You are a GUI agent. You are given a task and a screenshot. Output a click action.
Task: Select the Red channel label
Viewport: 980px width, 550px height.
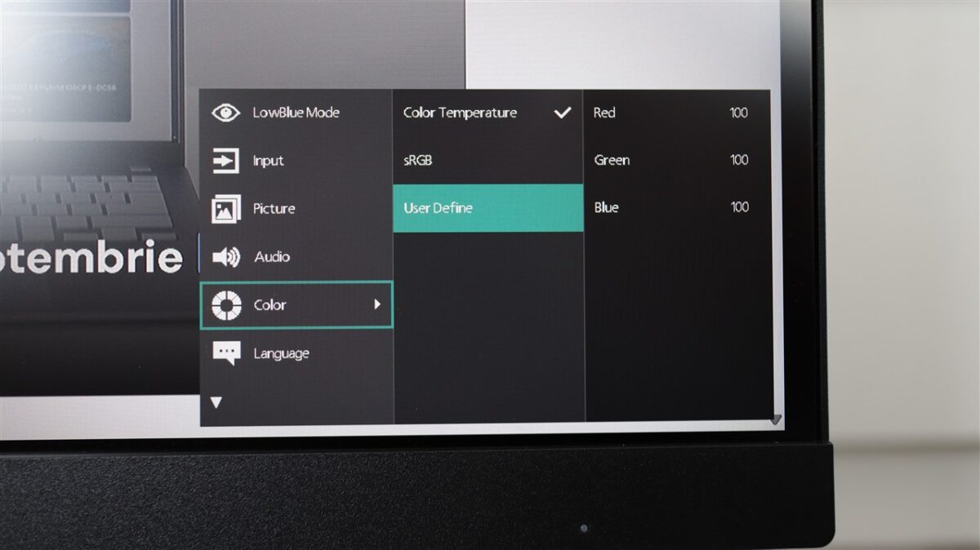(604, 113)
